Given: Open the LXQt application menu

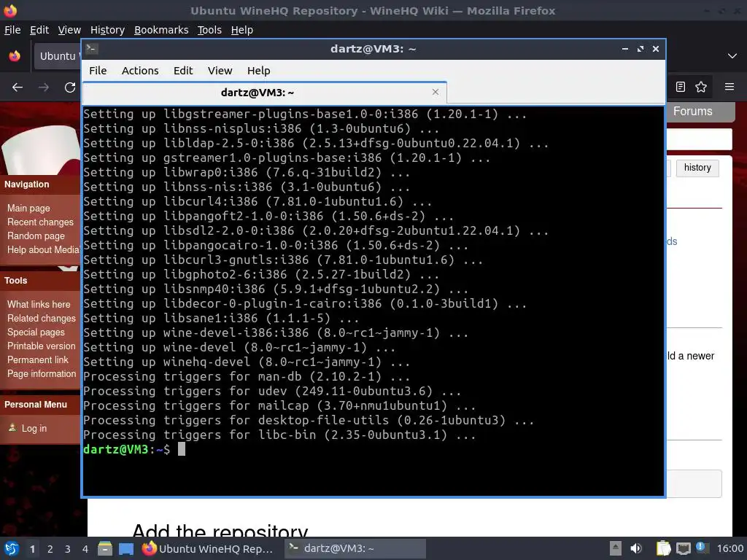Looking at the screenshot, I should coord(11,548).
